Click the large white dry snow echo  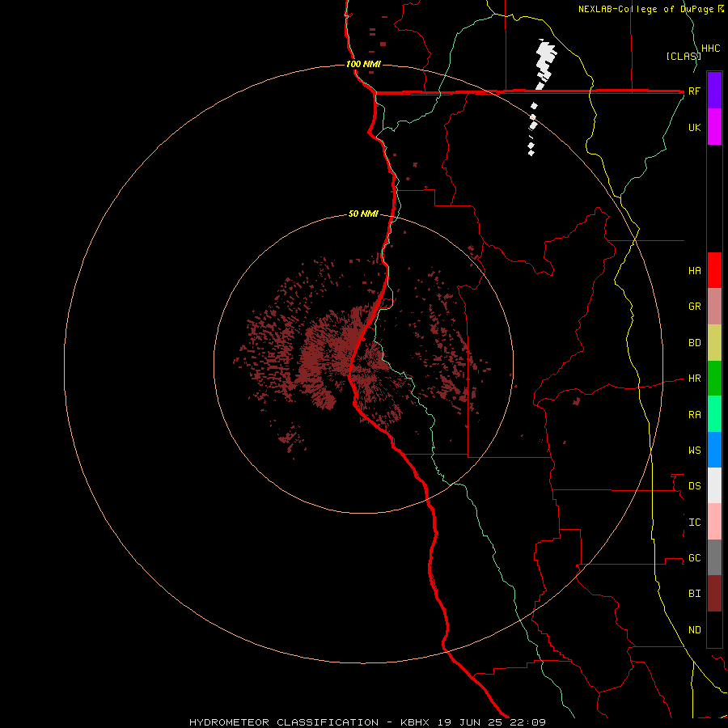[545, 62]
